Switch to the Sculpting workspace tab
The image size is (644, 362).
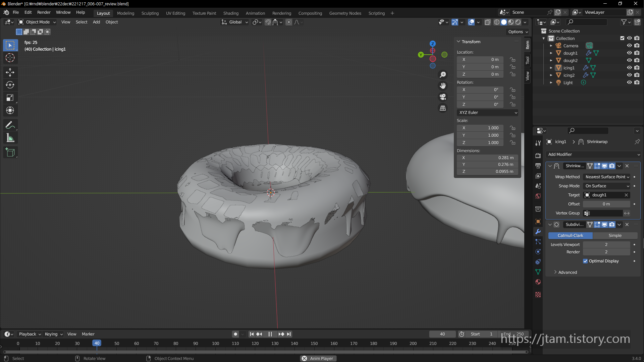(x=150, y=13)
